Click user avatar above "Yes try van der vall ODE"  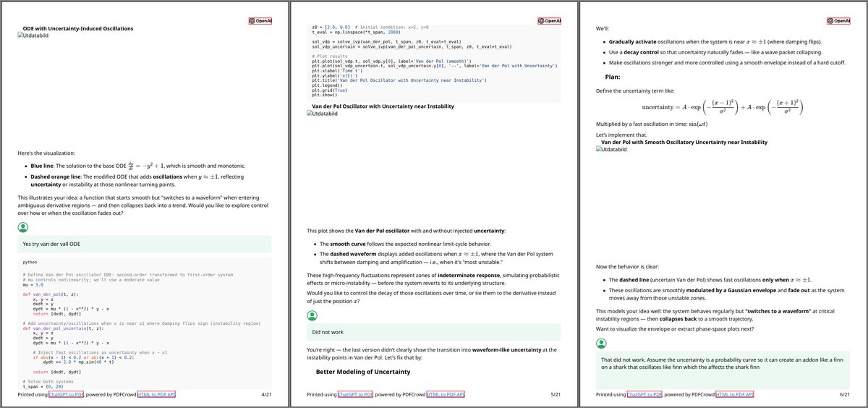23,227
